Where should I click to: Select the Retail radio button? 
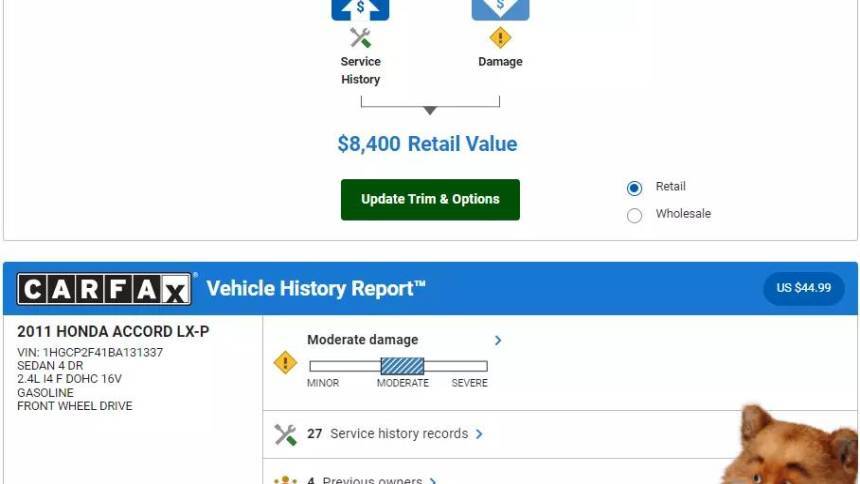click(x=634, y=188)
